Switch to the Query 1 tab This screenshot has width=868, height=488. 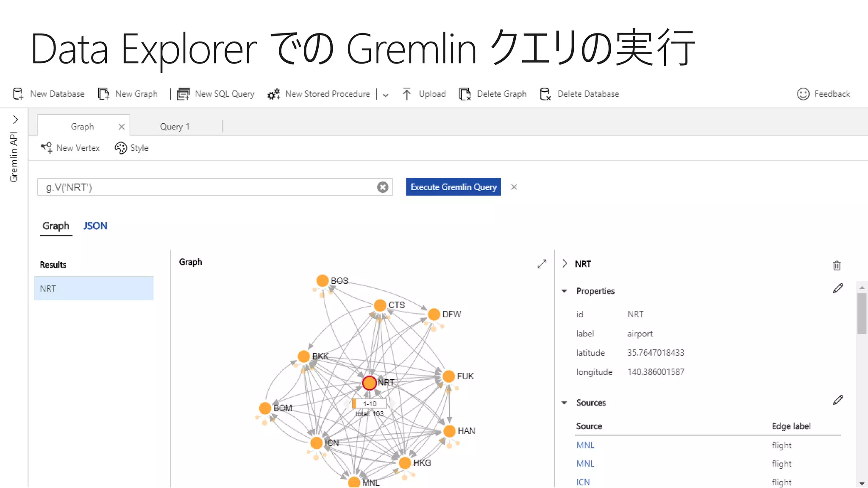(175, 127)
